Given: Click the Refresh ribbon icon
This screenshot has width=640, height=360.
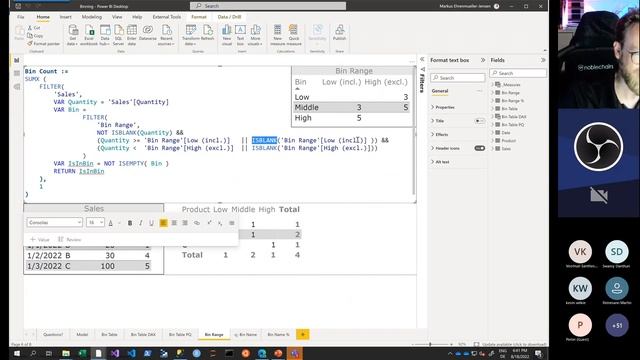Looking at the screenshot, I should (x=207, y=33).
